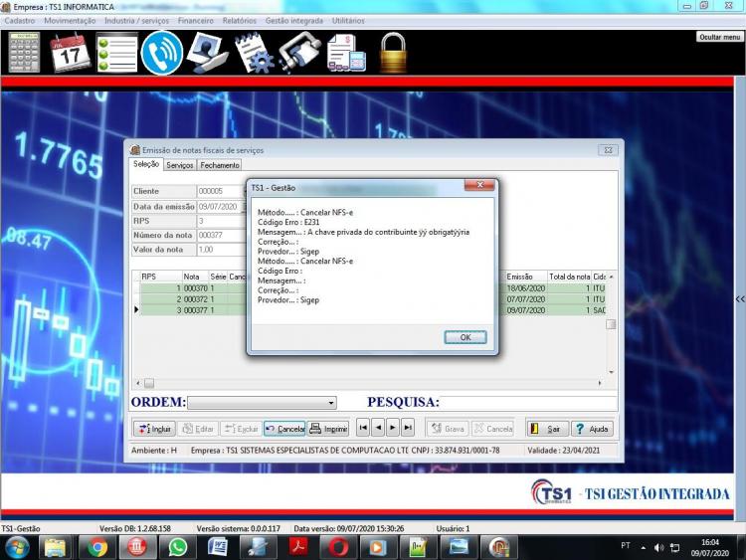Click the Número da nota field 000377
Viewport: 746px width, 560px height.
[x=221, y=235]
